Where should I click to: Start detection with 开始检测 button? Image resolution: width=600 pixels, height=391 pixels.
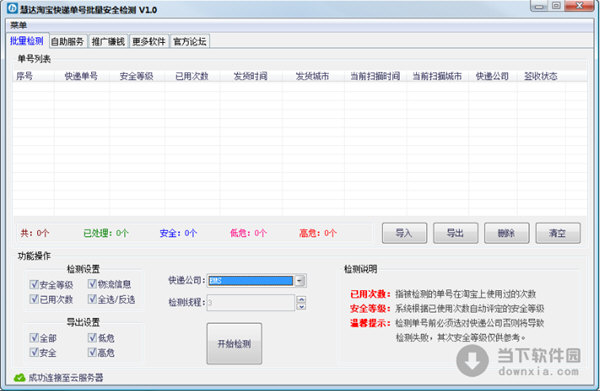point(234,344)
